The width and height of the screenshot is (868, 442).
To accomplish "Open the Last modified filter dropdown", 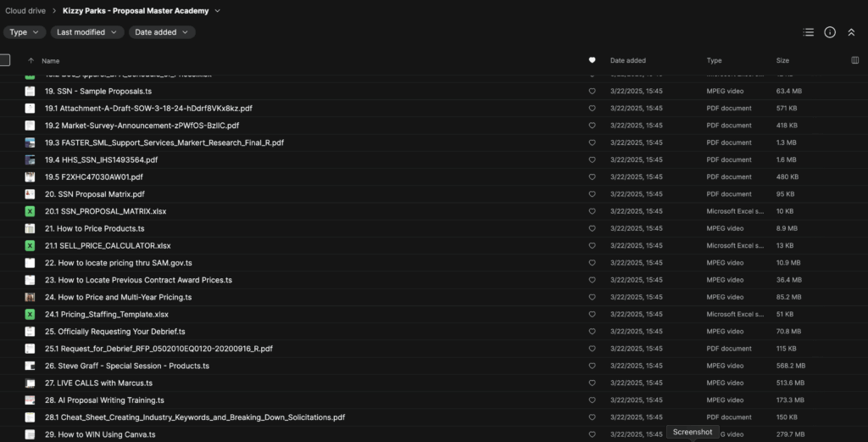I will click(87, 32).
